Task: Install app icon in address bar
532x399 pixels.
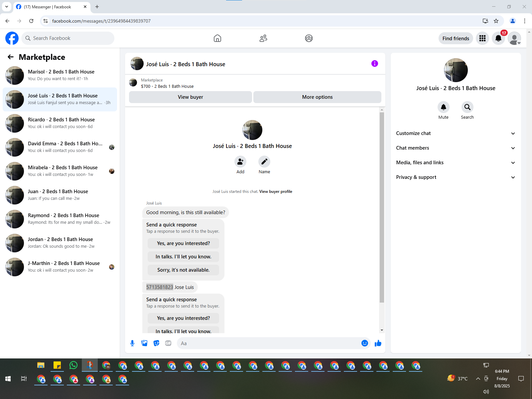Action: pyautogui.click(x=485, y=21)
